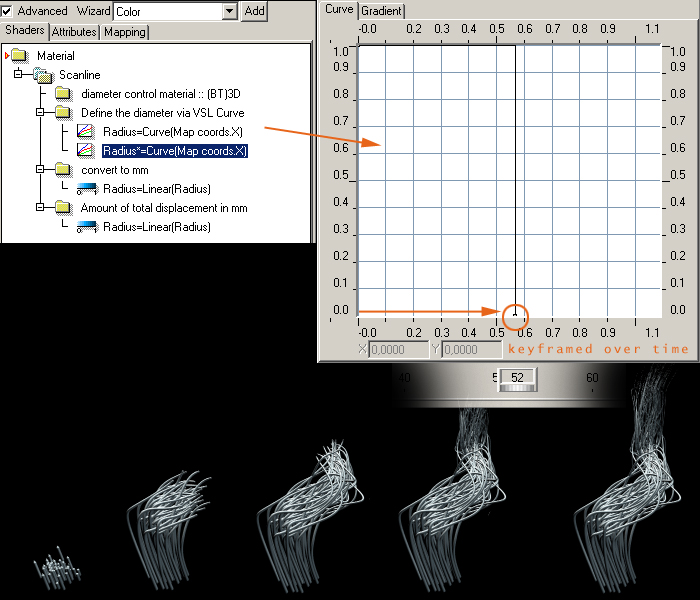This screenshot has width=700, height=600.
Task: Switch to the Gradient tab
Action: tap(382, 11)
